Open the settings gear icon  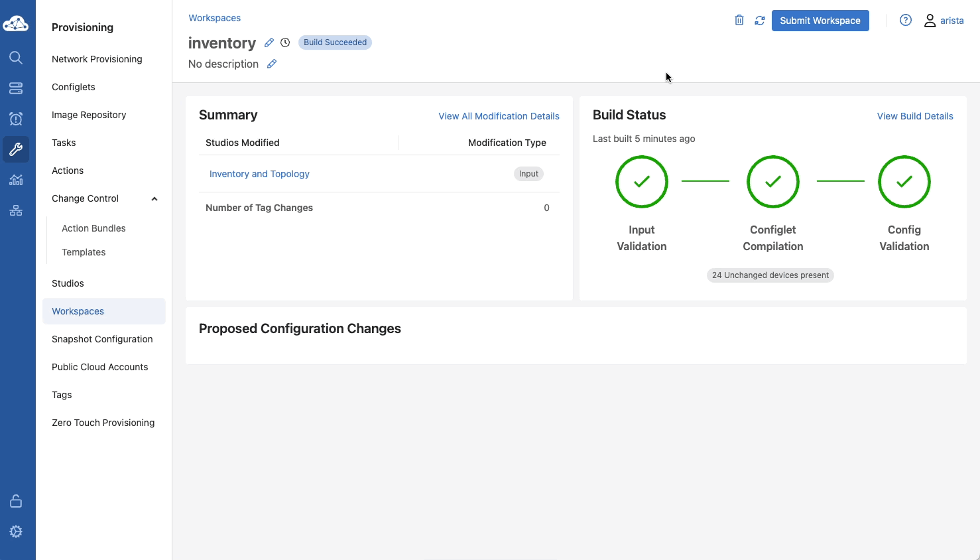pyautogui.click(x=16, y=531)
